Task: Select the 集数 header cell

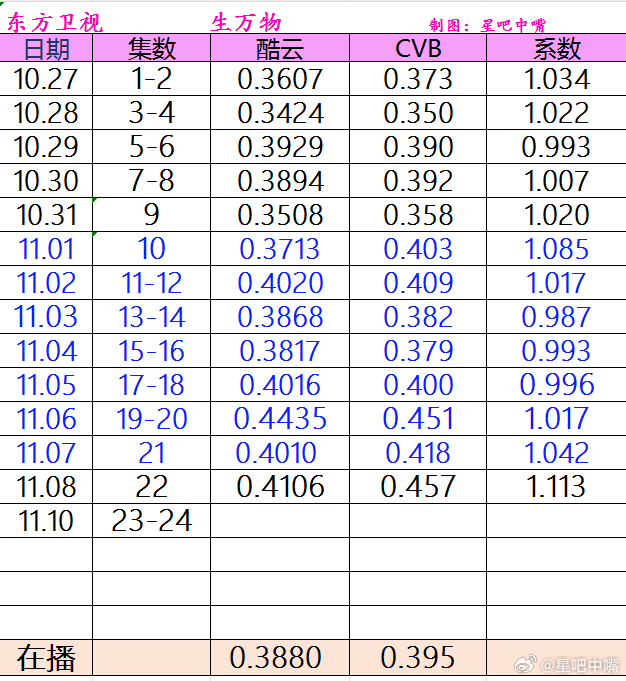Action: coord(151,48)
